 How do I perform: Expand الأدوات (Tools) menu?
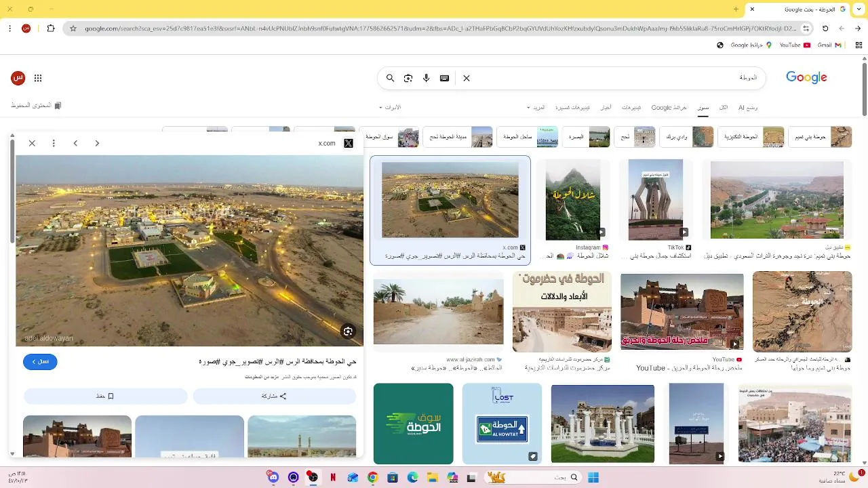(x=390, y=108)
